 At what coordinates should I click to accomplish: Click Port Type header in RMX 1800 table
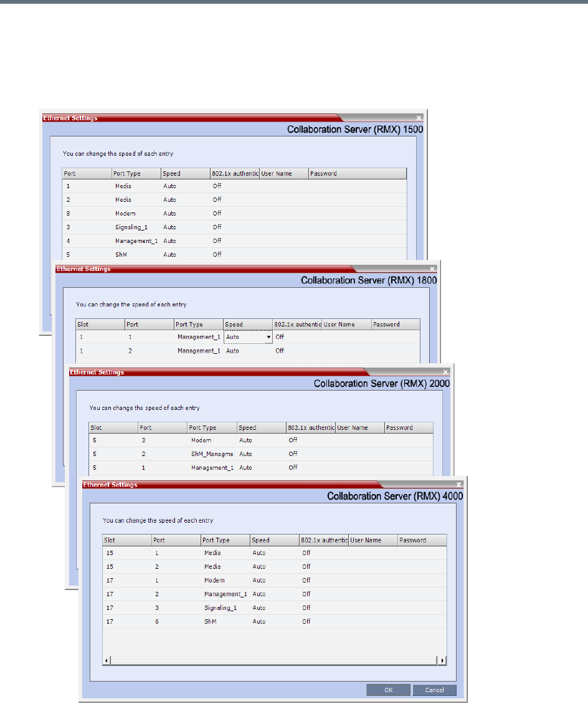[199, 325]
